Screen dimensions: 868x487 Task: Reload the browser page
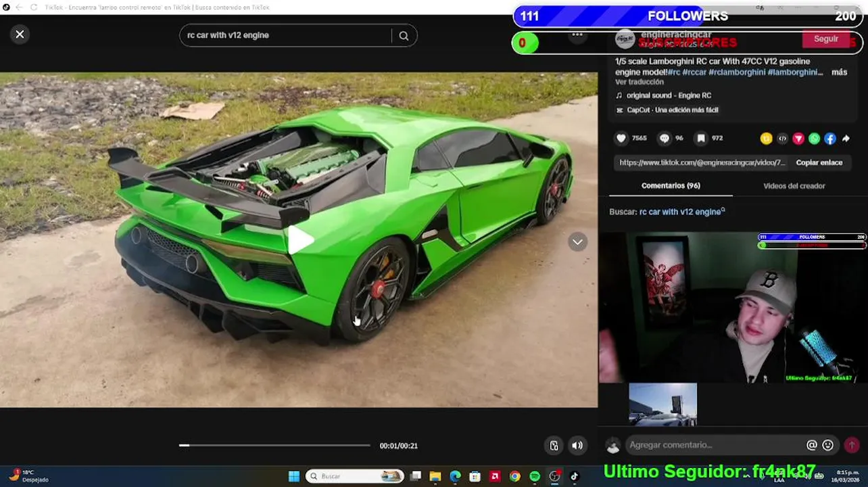(x=33, y=7)
